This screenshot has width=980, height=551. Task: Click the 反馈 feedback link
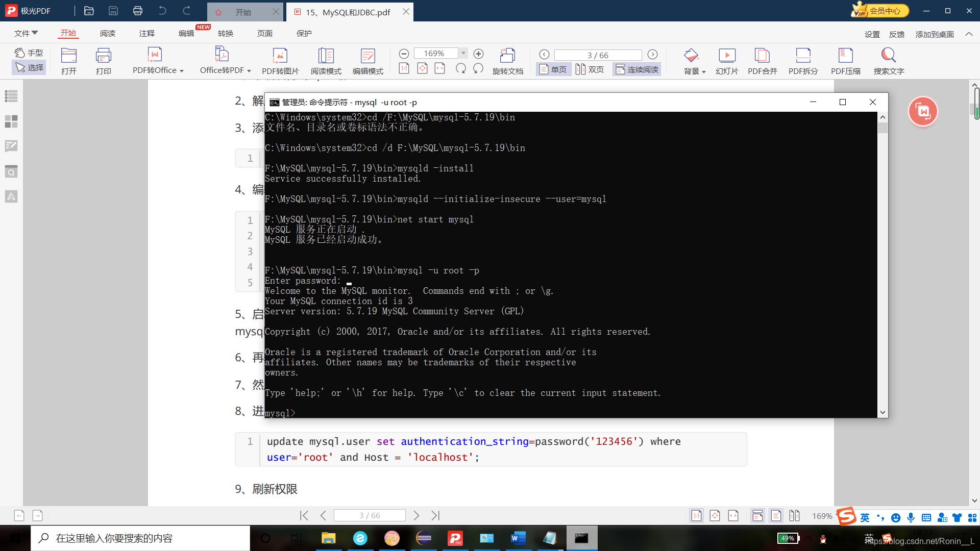tap(897, 34)
